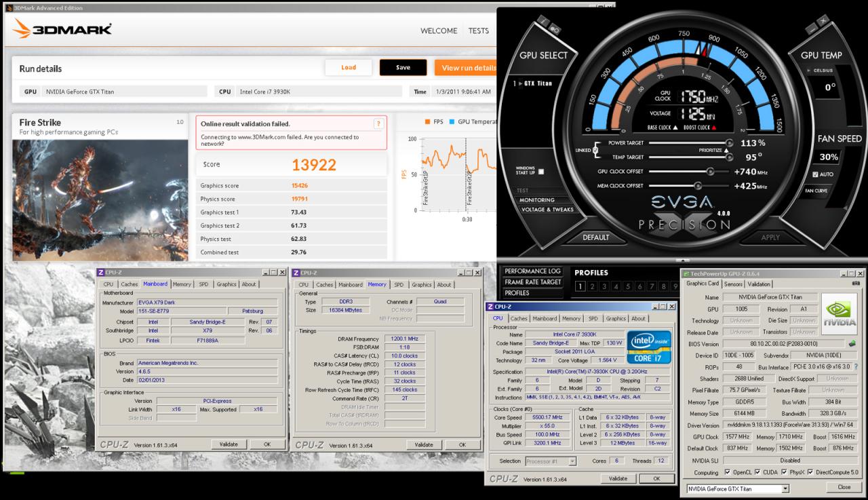Click the Close button in GPU-Z
This screenshot has width=868, height=500.
[844, 487]
